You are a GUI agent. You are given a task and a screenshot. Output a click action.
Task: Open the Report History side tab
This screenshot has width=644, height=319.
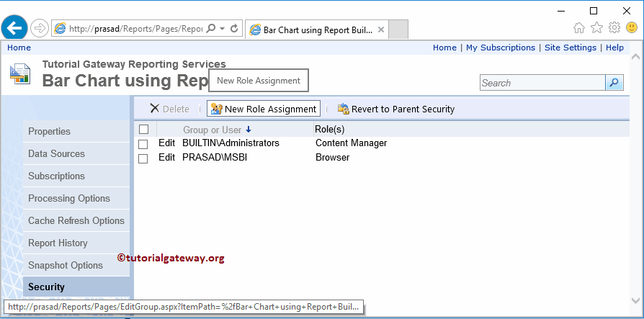pos(76,243)
